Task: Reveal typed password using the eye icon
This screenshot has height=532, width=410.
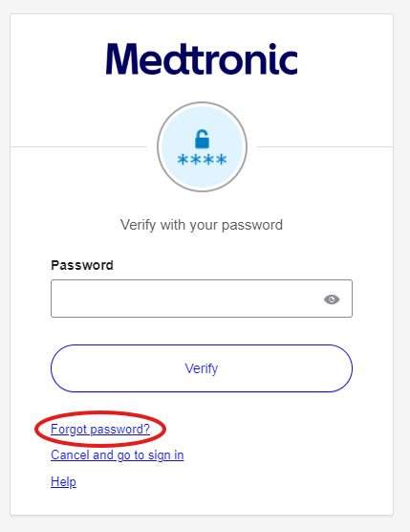Action: 332,299
